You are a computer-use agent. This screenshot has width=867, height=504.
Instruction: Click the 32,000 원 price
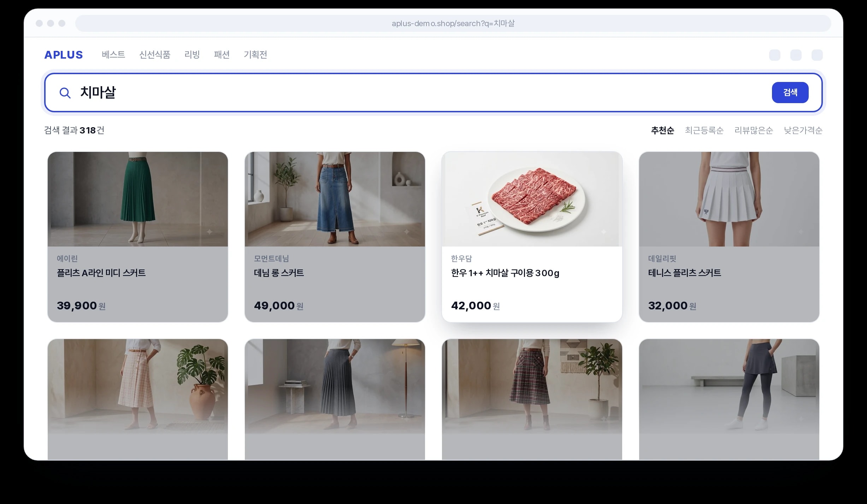pos(672,306)
